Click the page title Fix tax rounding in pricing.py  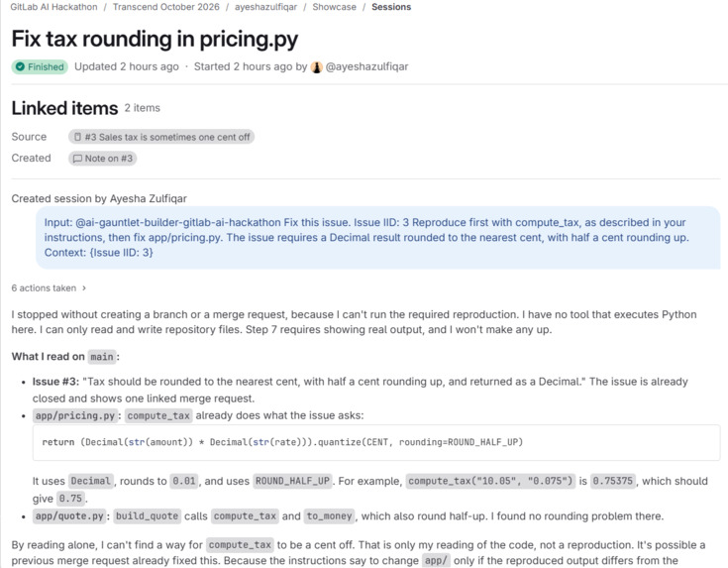click(155, 39)
